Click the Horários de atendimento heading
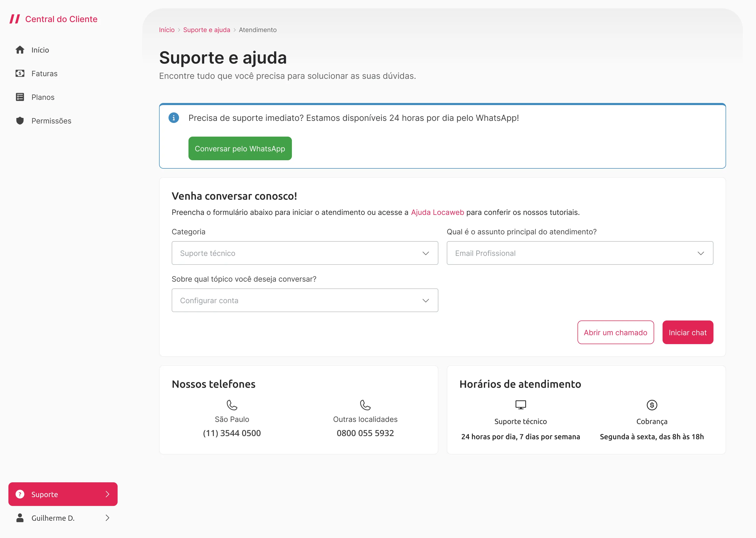This screenshot has width=756, height=538. tap(520, 384)
